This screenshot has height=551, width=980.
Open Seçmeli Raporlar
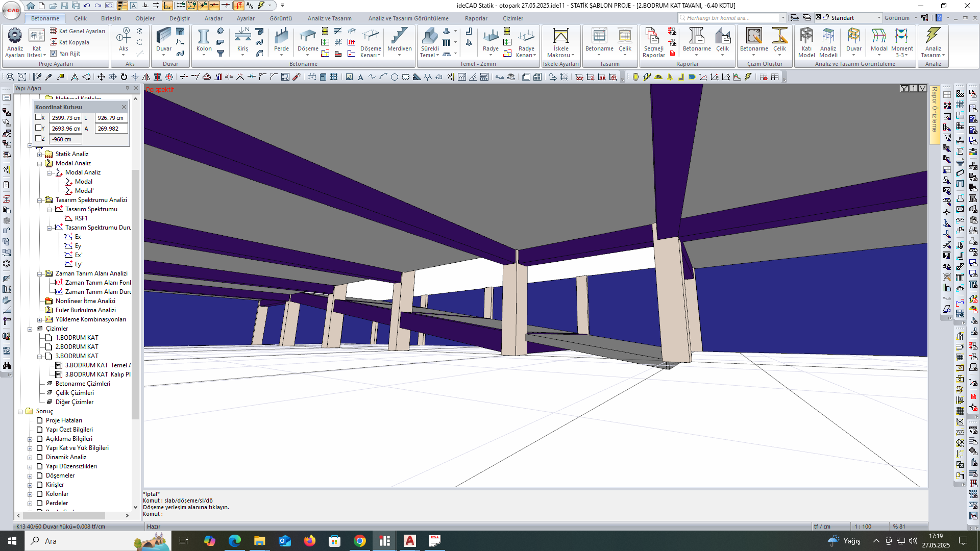[653, 43]
